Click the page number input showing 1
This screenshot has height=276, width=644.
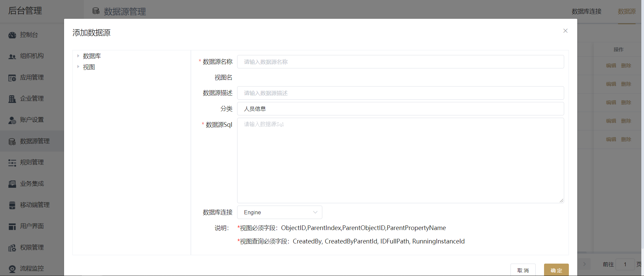[x=625, y=264]
